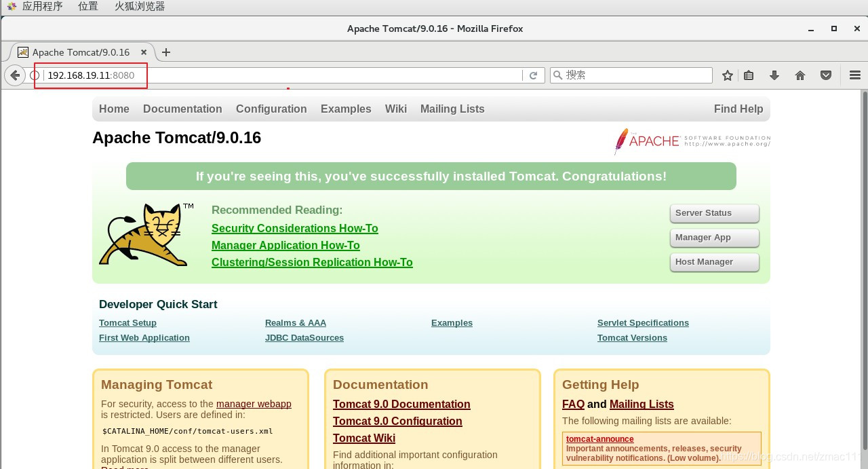Open the 应用程序 menu
Screen dimensions: 868x469
click(42, 6)
